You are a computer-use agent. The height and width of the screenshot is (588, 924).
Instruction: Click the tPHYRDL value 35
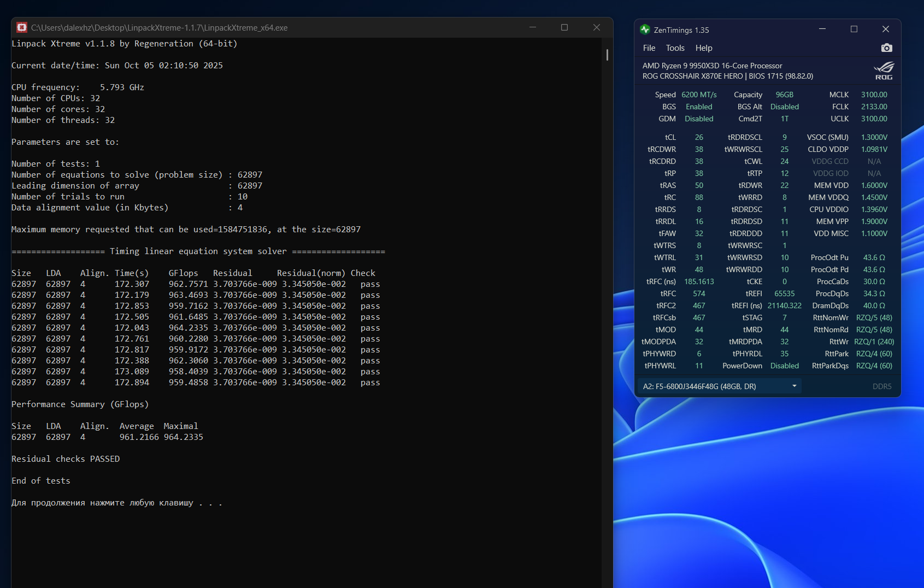point(785,354)
